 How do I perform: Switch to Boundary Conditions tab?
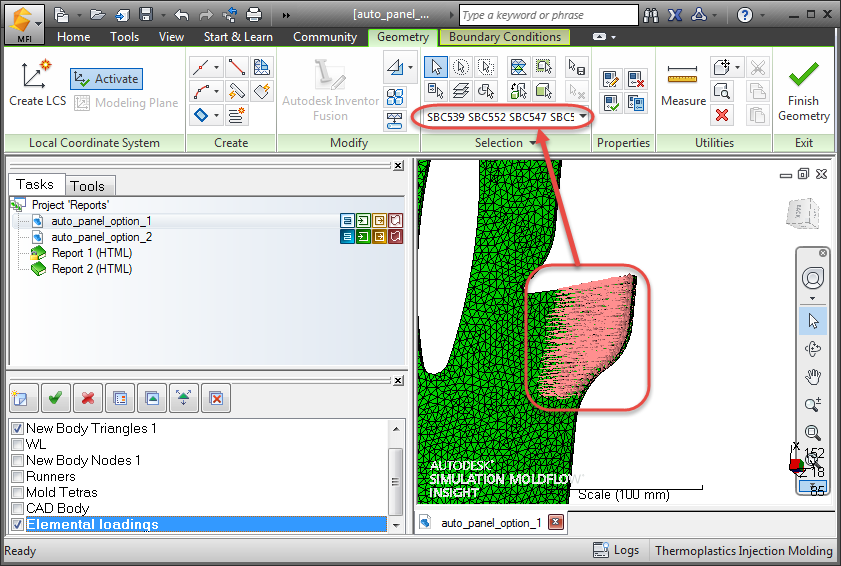pos(505,37)
